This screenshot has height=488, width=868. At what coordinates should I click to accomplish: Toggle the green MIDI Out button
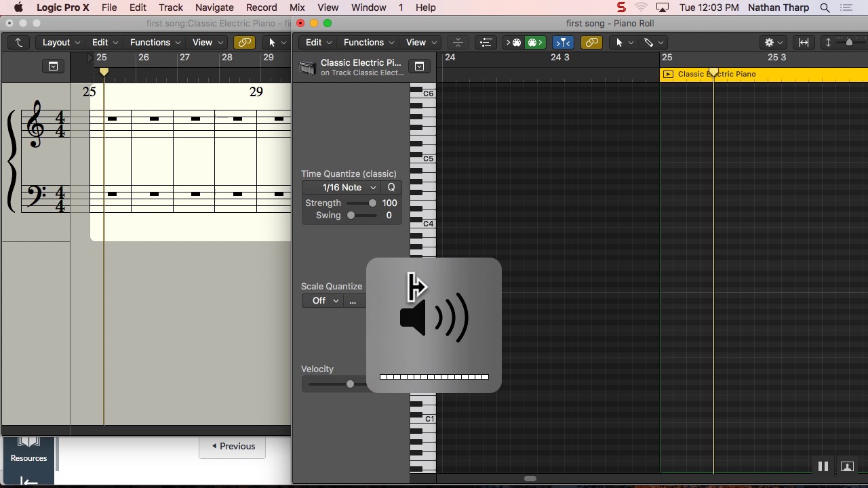[535, 42]
